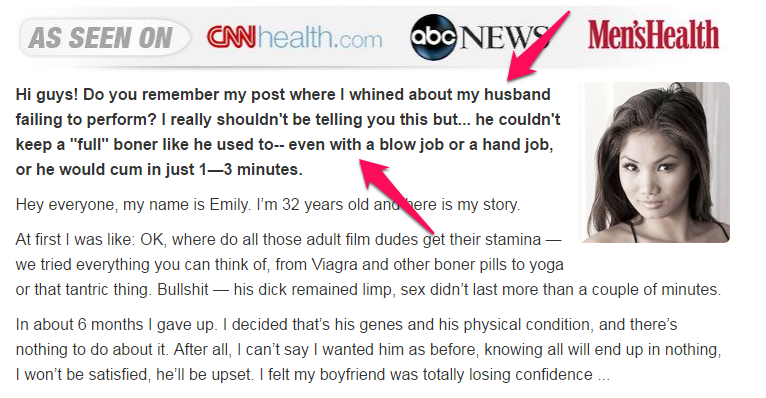766x398 pixels.
Task: Click the AS SEEN ON badge
Action: [104, 38]
